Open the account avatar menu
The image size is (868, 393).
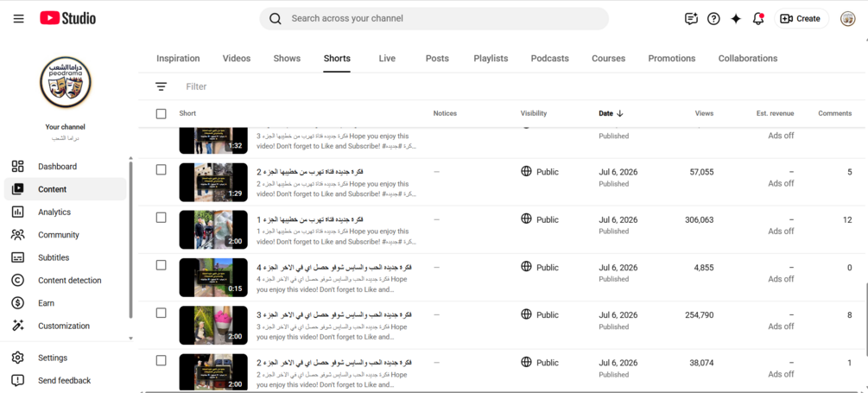847,19
